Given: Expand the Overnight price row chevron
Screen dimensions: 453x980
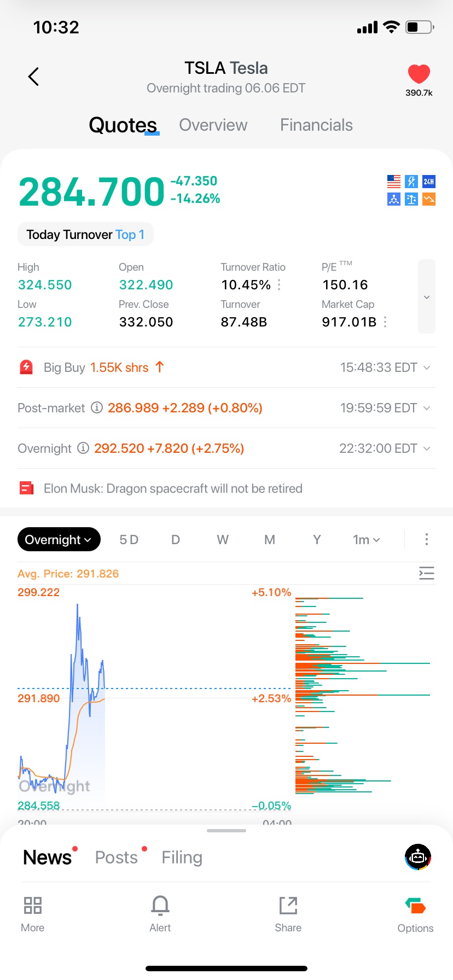Looking at the screenshot, I should [x=427, y=448].
